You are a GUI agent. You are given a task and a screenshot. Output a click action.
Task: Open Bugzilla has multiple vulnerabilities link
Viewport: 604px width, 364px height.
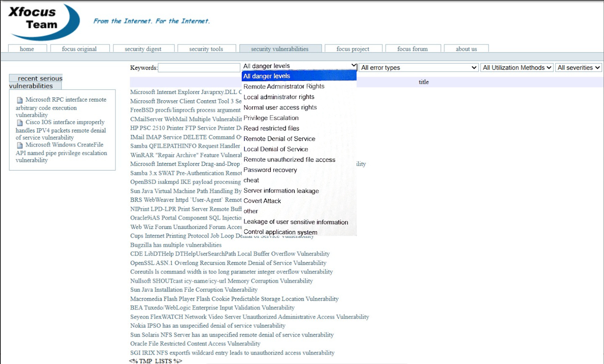tap(176, 245)
